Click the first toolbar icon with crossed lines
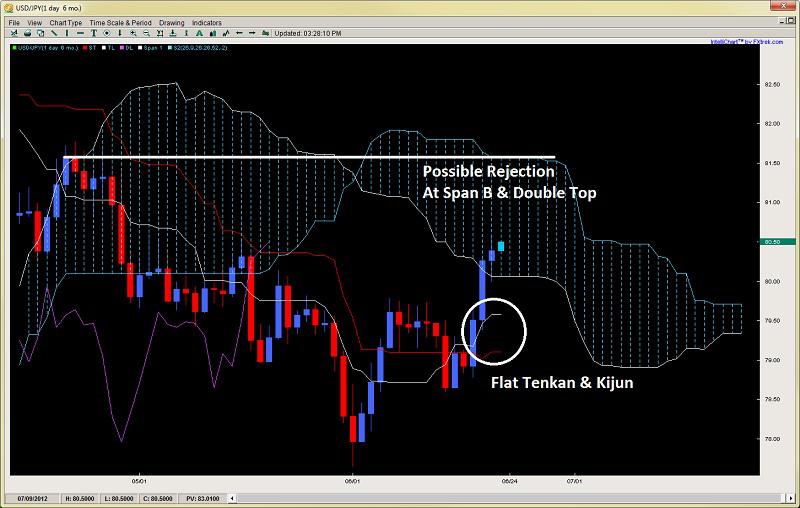Viewport: 800px width, 508px height. click(14, 33)
